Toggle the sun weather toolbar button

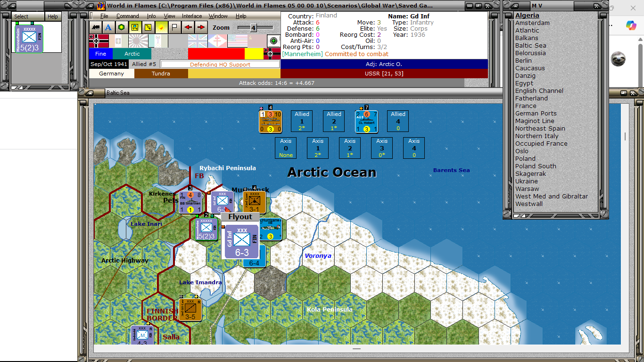161,27
